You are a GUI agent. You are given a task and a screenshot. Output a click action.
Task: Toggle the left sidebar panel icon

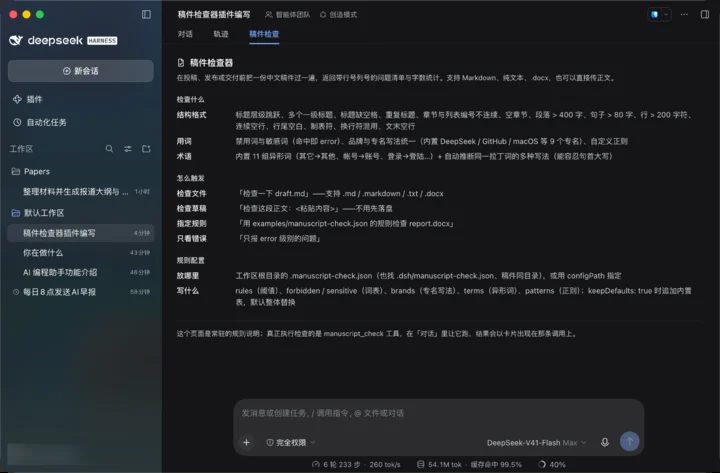click(146, 15)
